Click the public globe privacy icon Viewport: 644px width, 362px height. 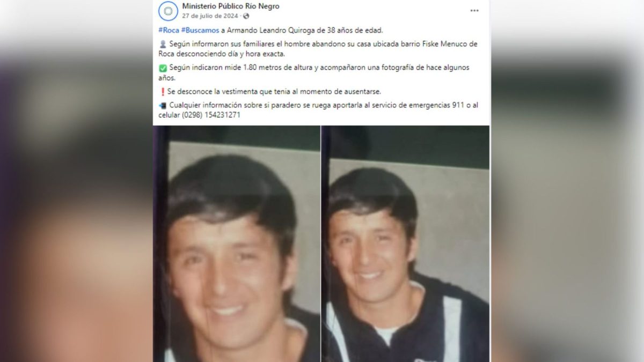pos(246,16)
